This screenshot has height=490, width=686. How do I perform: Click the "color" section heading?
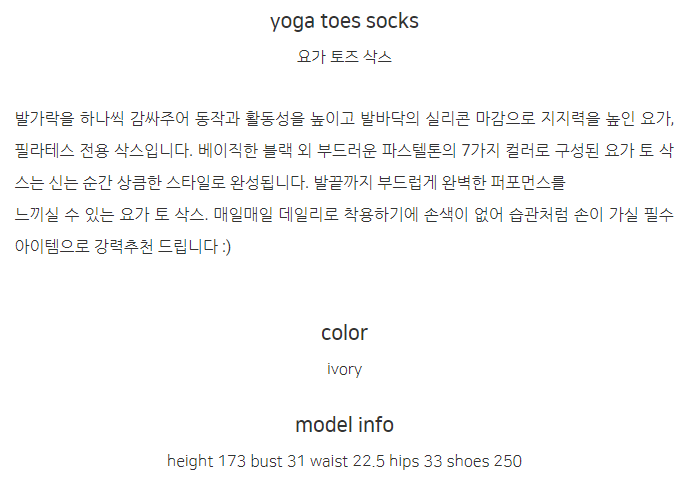click(x=344, y=333)
